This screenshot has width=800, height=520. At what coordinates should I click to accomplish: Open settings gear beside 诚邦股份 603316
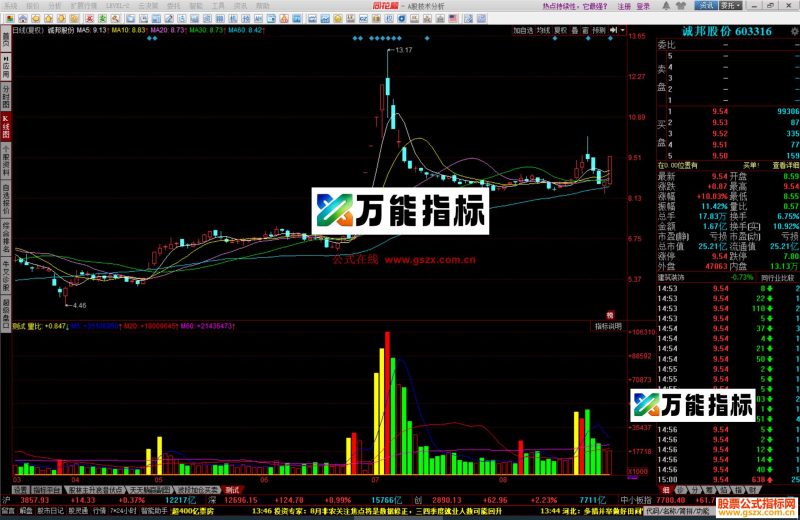point(794,32)
